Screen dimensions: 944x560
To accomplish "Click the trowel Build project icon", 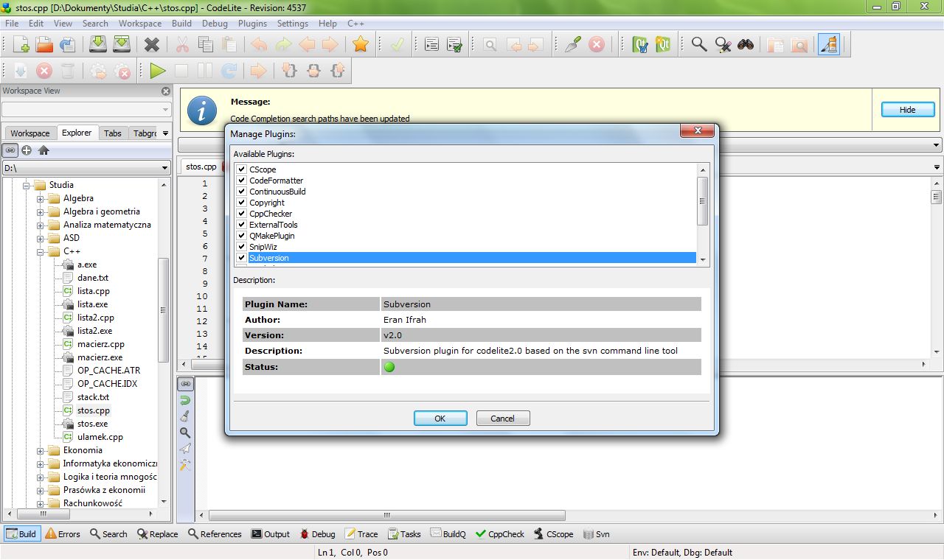I will point(573,44).
